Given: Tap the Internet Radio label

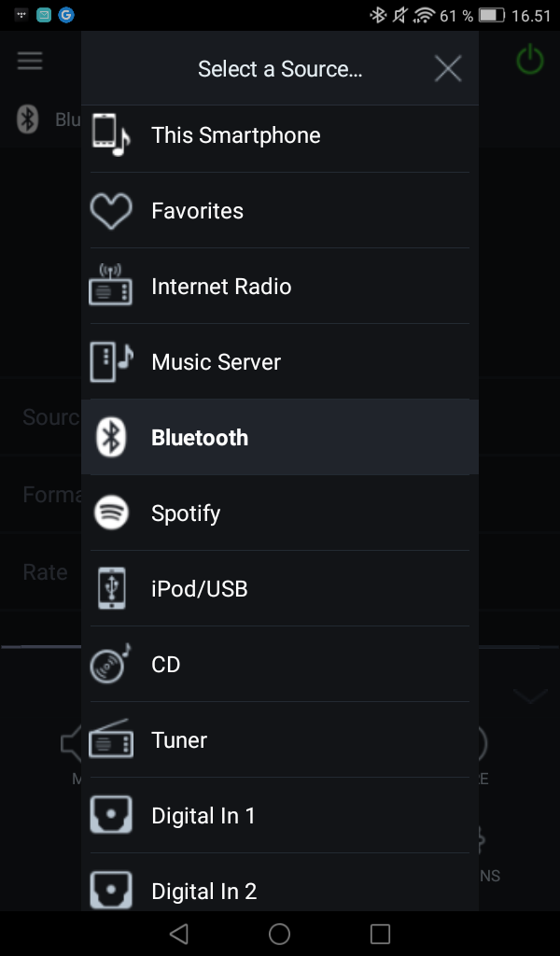Looking at the screenshot, I should point(221,287).
